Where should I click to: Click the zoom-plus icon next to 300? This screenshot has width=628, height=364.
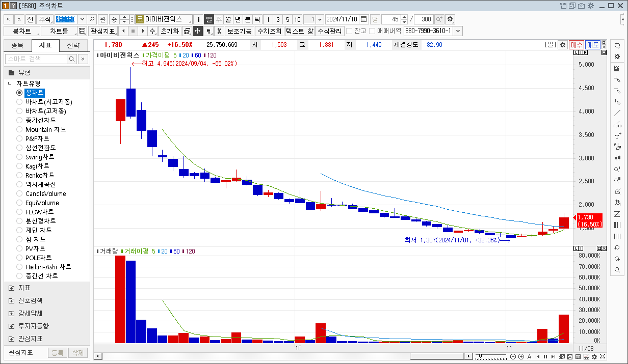(x=439, y=19)
